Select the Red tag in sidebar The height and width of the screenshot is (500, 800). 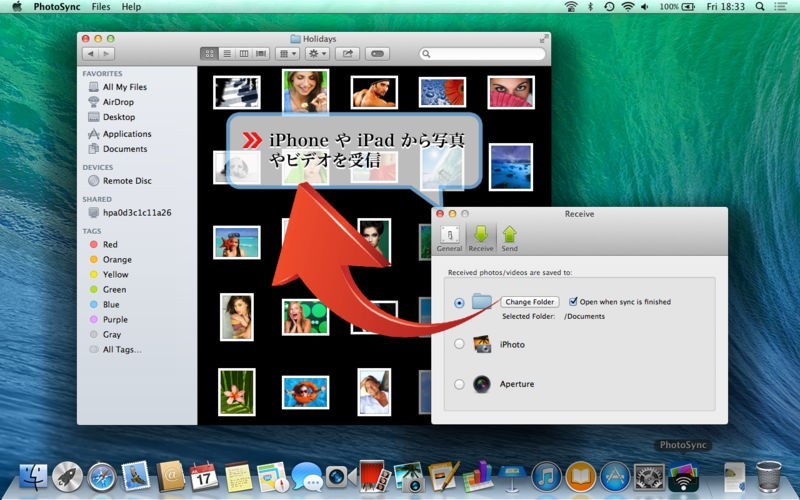110,244
